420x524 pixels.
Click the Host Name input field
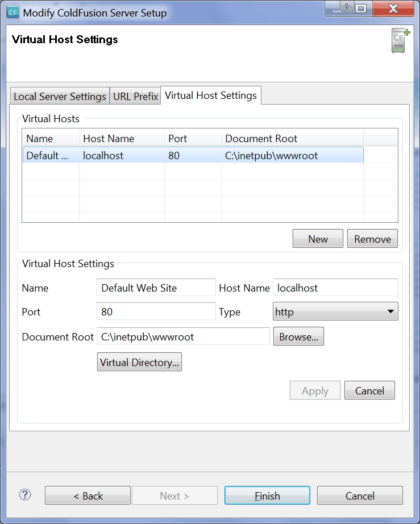point(335,288)
